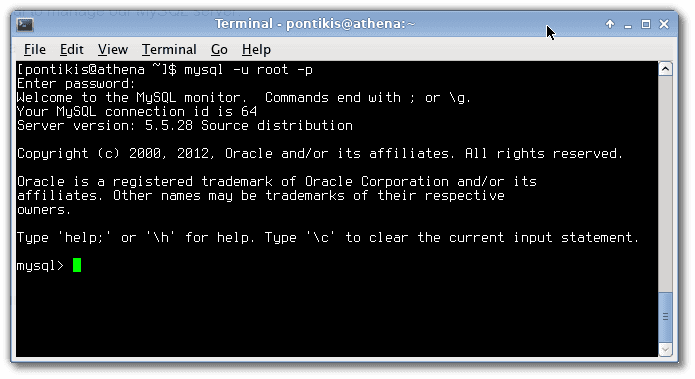Click the roll-up arrow button in title bar
This screenshot has width=695, height=379.
click(x=610, y=24)
